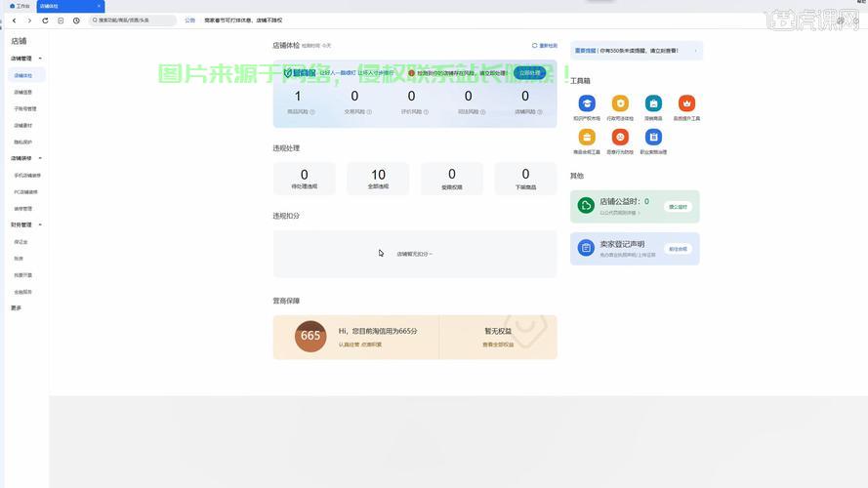
Task: Focus the search field in the toolbar
Action: click(x=133, y=20)
